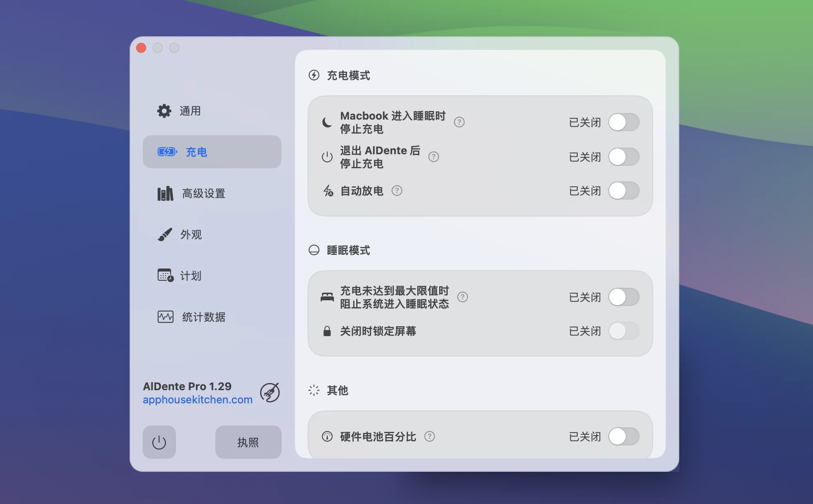Click the gear icon beside 通用
This screenshot has width=813, height=504.
[164, 111]
